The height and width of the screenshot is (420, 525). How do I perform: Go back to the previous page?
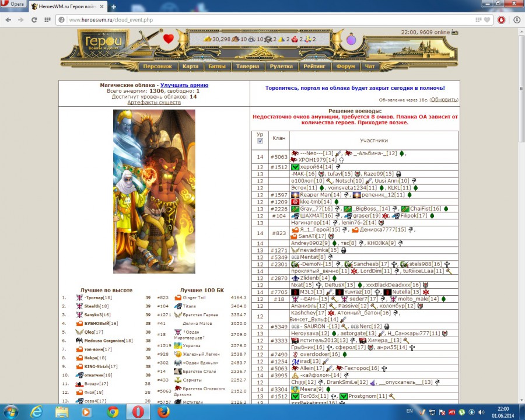click(x=8, y=20)
